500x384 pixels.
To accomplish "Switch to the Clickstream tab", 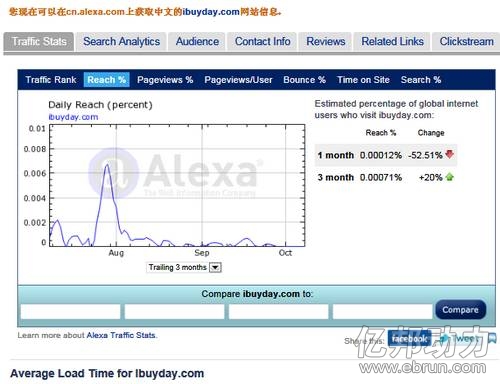I will click(x=466, y=42).
